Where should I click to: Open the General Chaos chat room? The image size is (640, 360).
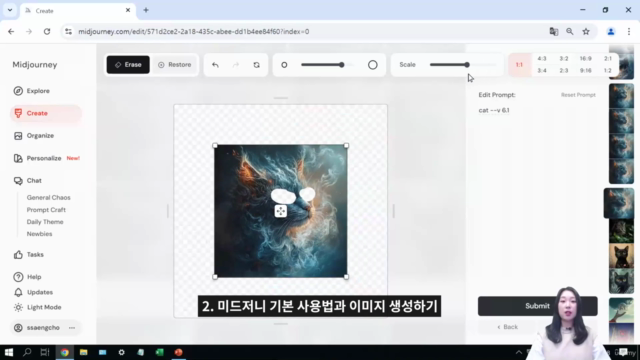[49, 198]
